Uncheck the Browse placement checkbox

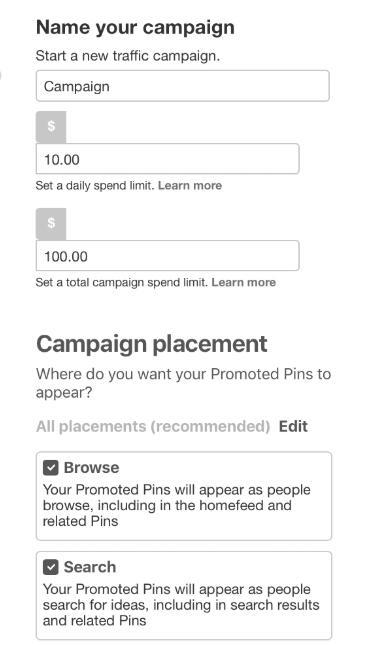[x=51, y=468]
